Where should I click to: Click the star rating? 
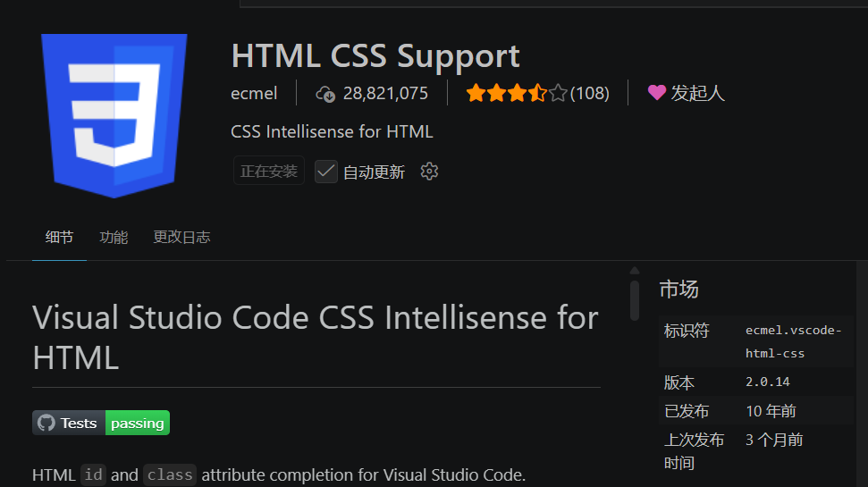tap(517, 93)
